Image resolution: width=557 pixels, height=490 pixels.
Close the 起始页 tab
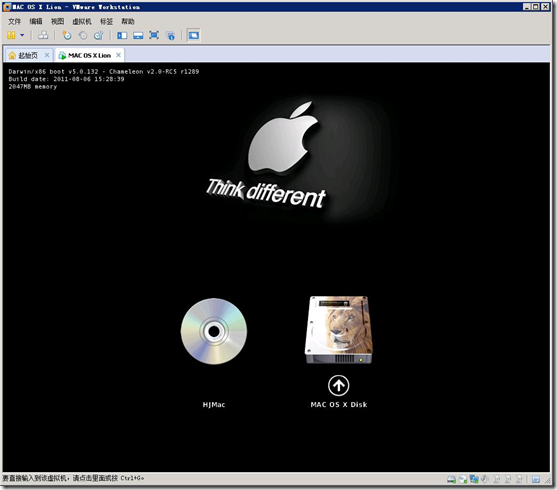click(x=47, y=55)
